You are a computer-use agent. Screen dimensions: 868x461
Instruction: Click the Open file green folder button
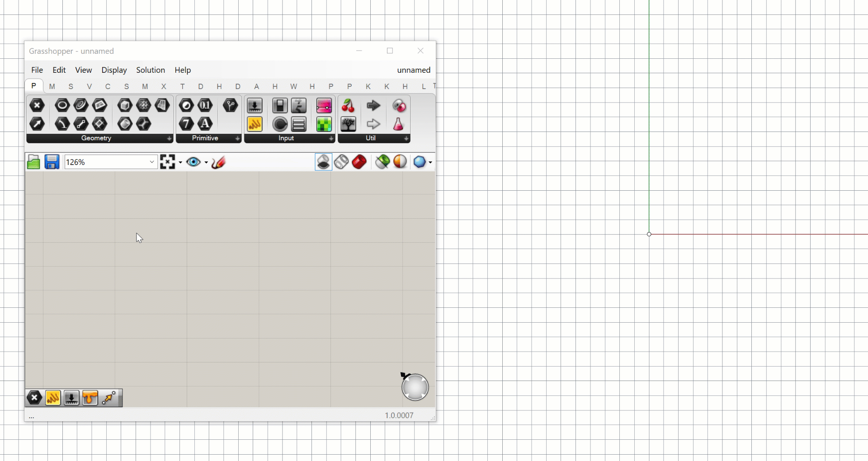[x=33, y=162]
